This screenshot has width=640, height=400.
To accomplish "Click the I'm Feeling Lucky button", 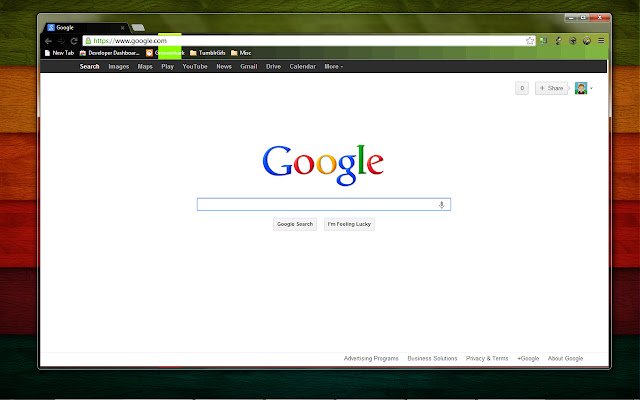I will point(349,224).
